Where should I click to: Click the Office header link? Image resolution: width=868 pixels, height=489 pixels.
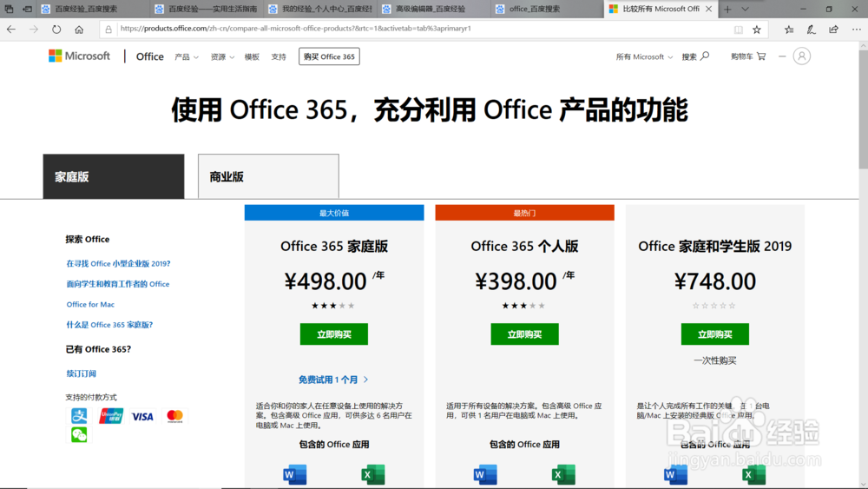[149, 56]
